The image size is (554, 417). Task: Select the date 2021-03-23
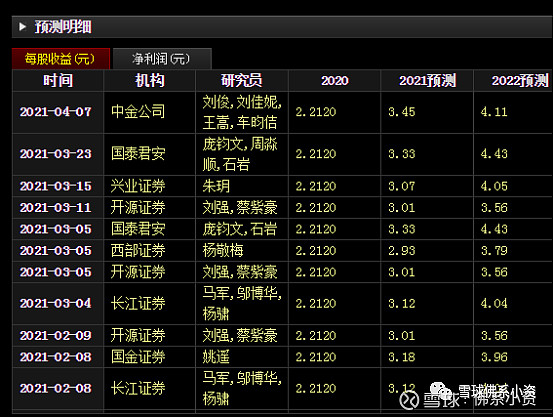coord(55,154)
